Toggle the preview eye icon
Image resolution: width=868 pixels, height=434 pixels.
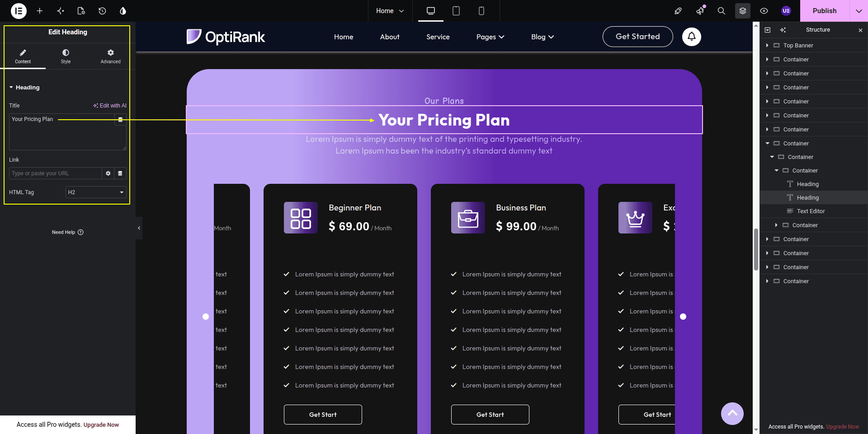pyautogui.click(x=764, y=11)
